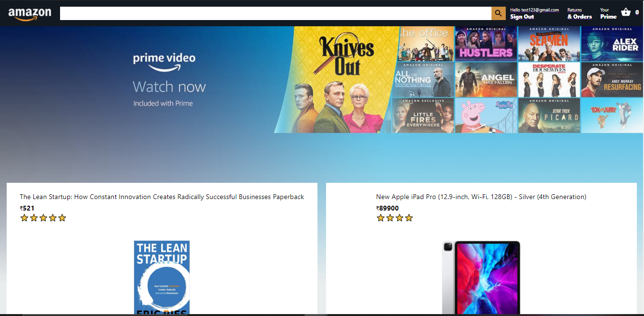Open Angel Has Fallen thumbnail

[x=486, y=80]
